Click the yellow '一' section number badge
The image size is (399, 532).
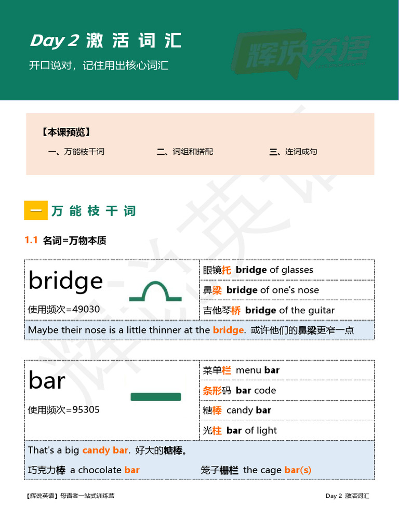coord(36,210)
